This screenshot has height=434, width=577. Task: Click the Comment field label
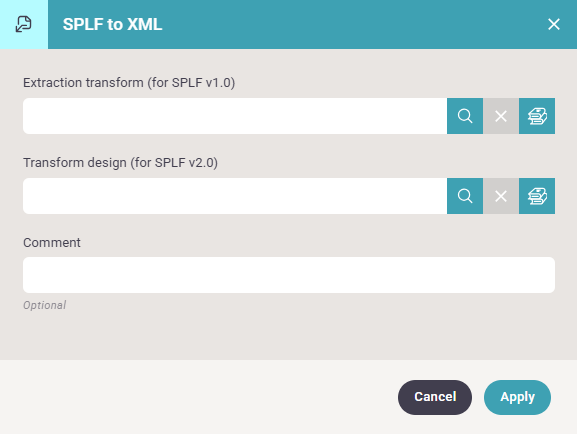coord(52,243)
